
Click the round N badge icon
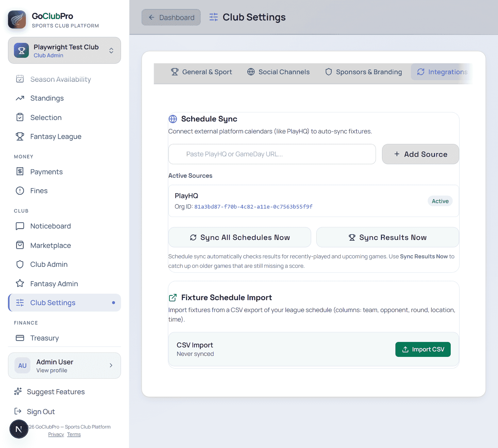tap(19, 429)
